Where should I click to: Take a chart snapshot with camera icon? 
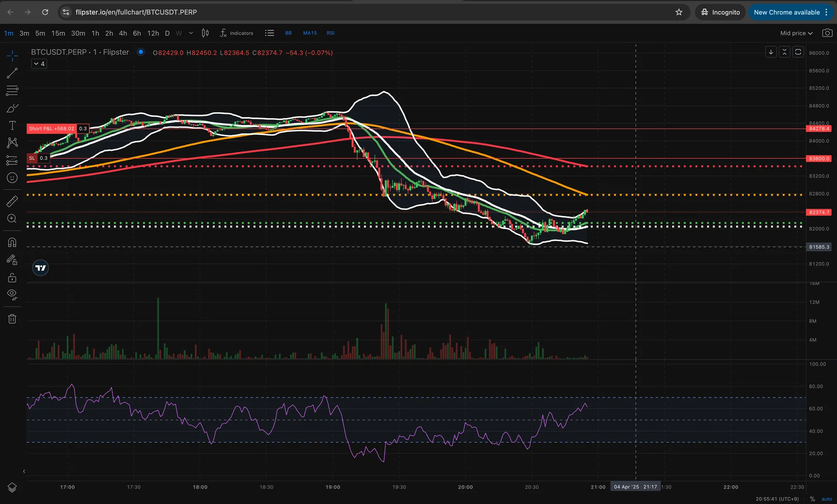coord(827,33)
